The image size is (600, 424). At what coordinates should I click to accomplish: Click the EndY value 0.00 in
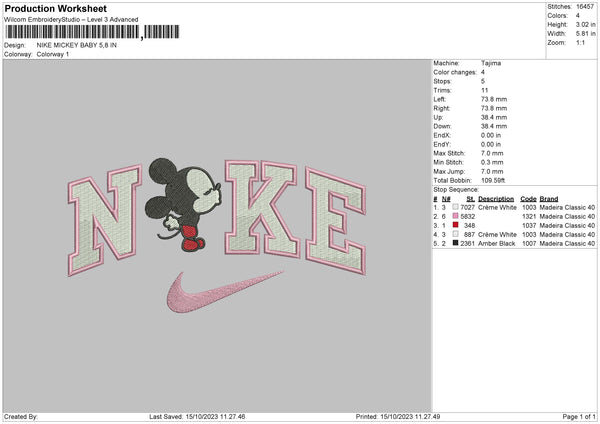[x=491, y=144]
